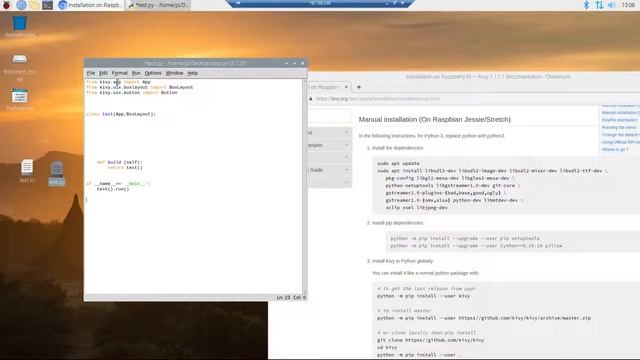Select the Preferences desktop icon

(20, 100)
